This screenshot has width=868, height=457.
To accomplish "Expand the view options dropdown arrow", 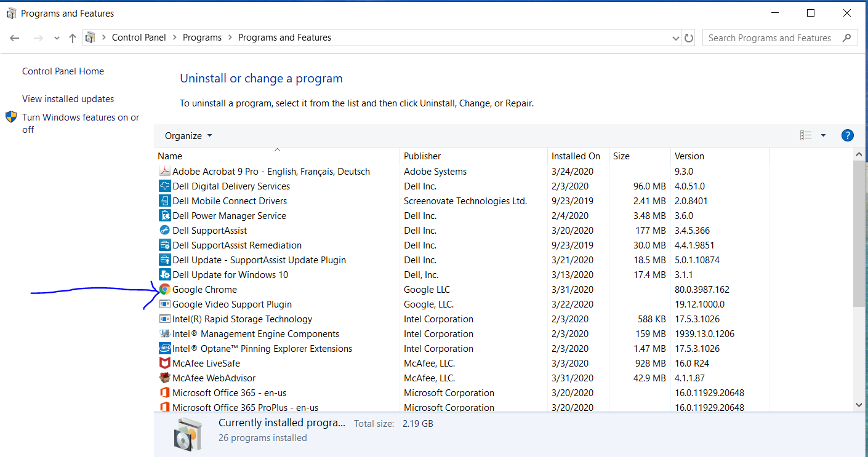I will [x=823, y=136].
